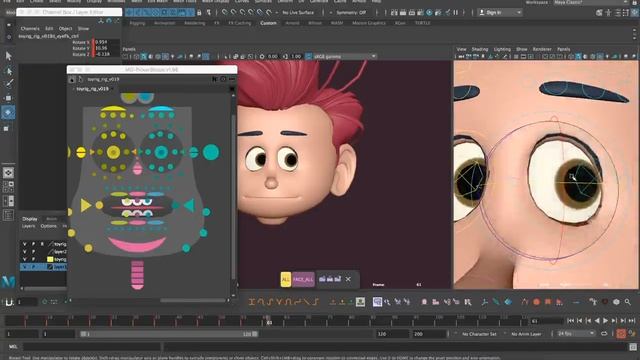Click the cyan triangle mouth-corner control in the picker
Screen dimensions: 640x360
[189, 205]
